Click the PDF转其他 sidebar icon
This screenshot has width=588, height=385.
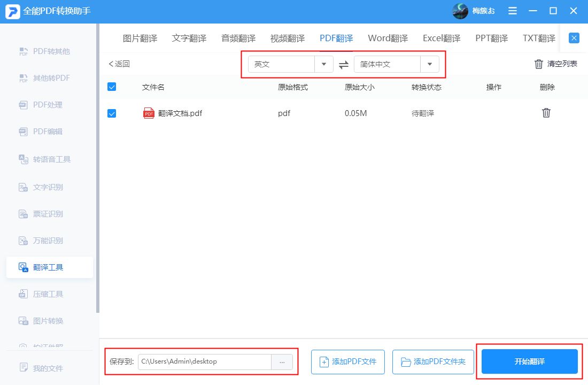(23, 51)
